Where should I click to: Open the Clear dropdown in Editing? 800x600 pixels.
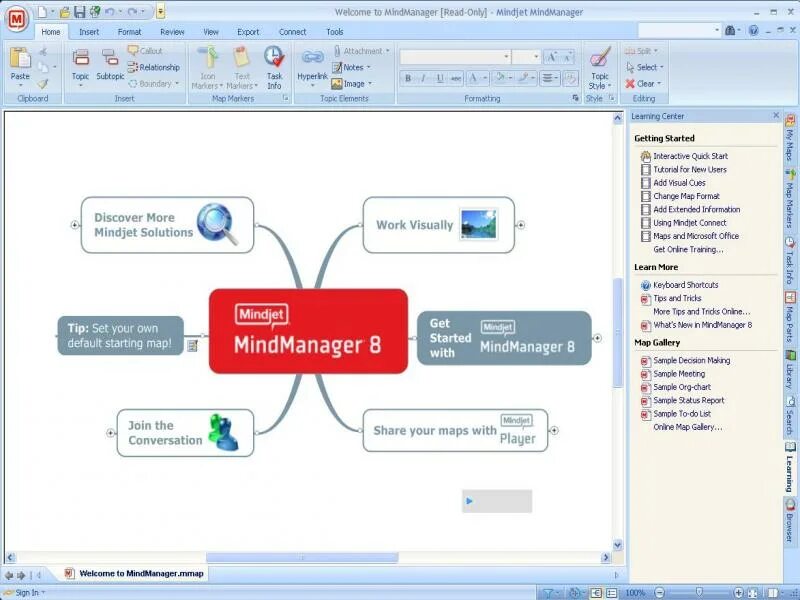[659, 84]
